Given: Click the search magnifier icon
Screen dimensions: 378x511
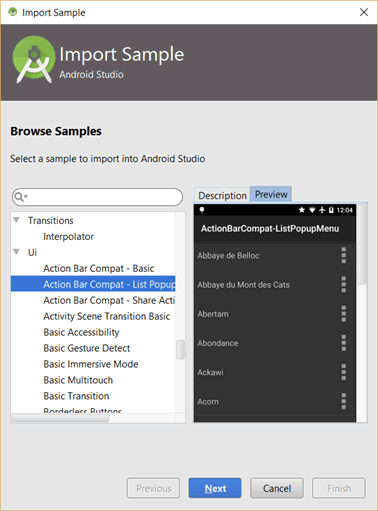Looking at the screenshot, I should point(20,197).
